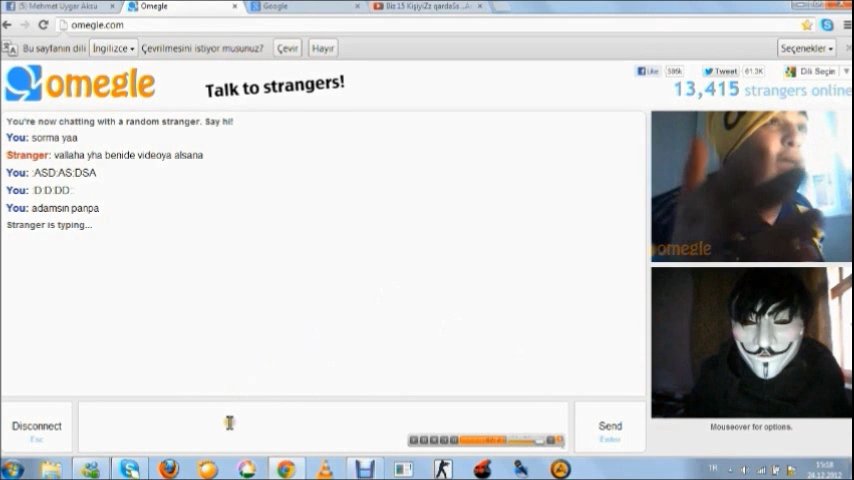The image size is (854, 480).
Task: Open the Skype extension icon in Chrome
Action: pos(827,25)
